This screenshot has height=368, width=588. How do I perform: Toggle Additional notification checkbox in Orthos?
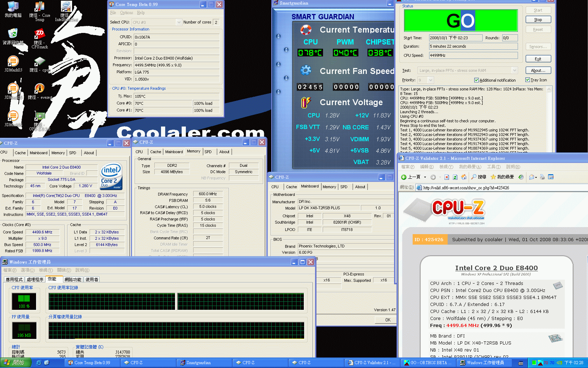tap(476, 80)
